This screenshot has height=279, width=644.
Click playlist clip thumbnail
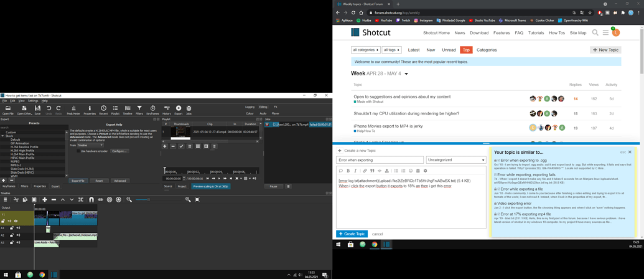click(x=180, y=132)
